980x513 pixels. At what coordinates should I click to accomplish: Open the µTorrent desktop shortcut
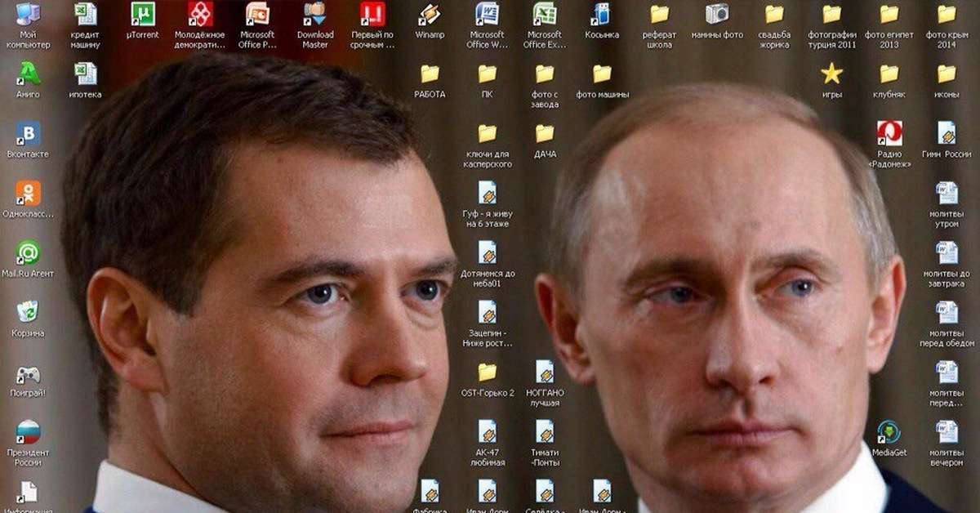tap(143, 15)
